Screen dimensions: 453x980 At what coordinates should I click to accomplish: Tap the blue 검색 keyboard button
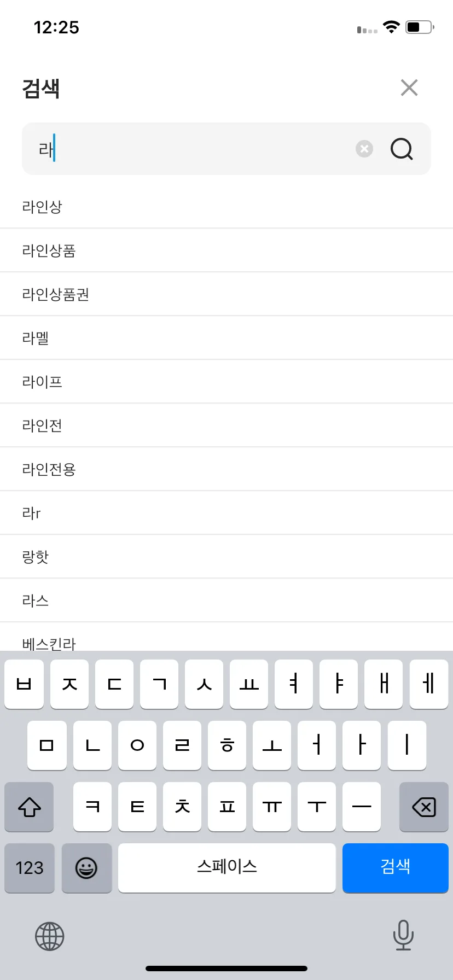coord(396,868)
